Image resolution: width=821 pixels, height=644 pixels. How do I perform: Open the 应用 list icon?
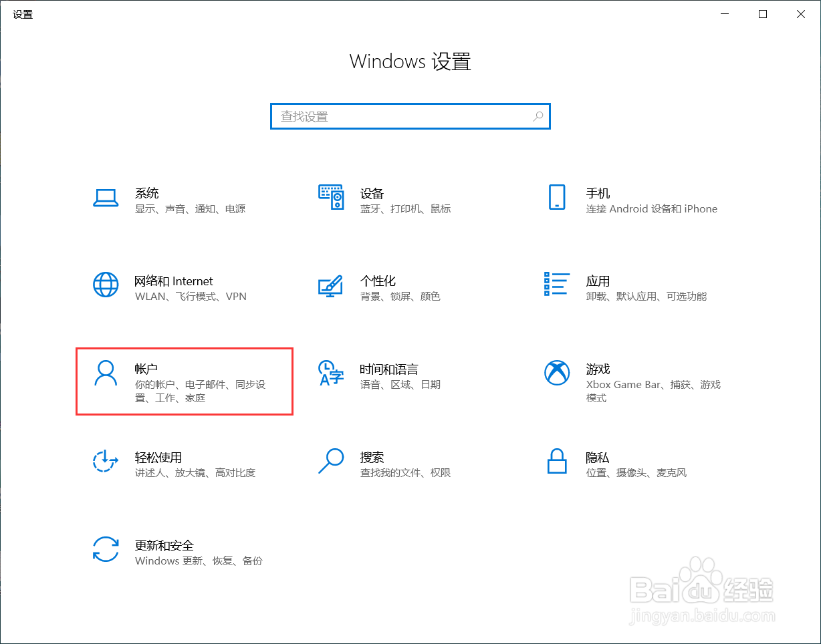[x=557, y=284]
